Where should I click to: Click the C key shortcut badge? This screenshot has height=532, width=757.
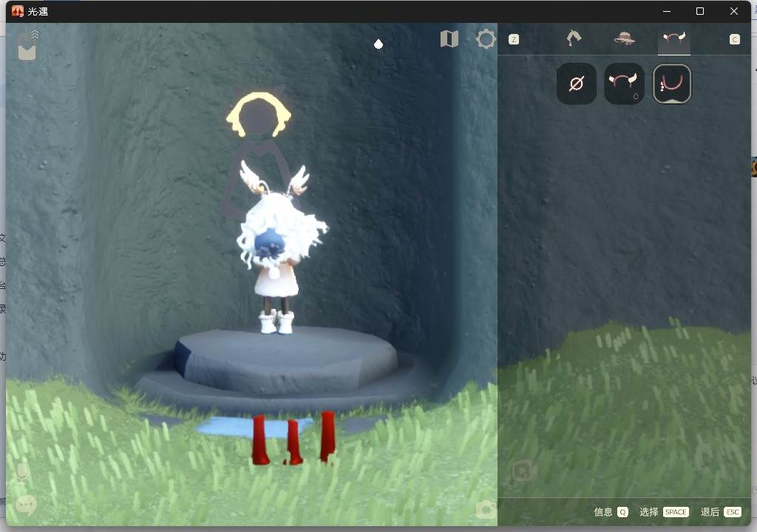click(x=734, y=40)
